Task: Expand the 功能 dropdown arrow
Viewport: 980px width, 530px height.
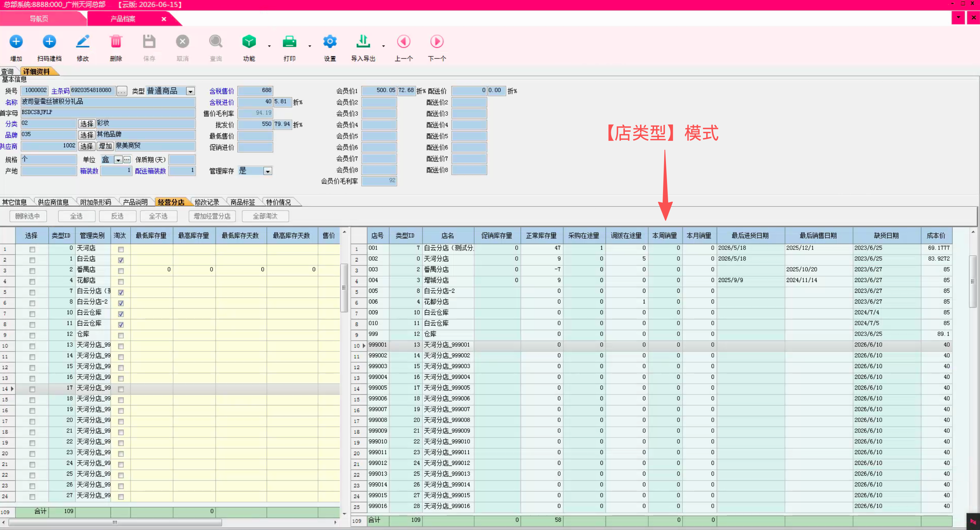Action: coord(269,46)
